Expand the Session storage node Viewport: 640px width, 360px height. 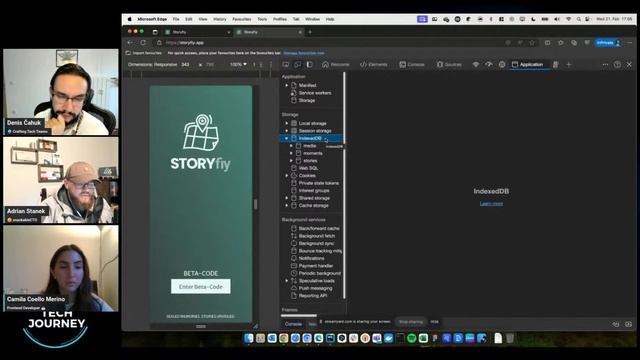point(287,131)
